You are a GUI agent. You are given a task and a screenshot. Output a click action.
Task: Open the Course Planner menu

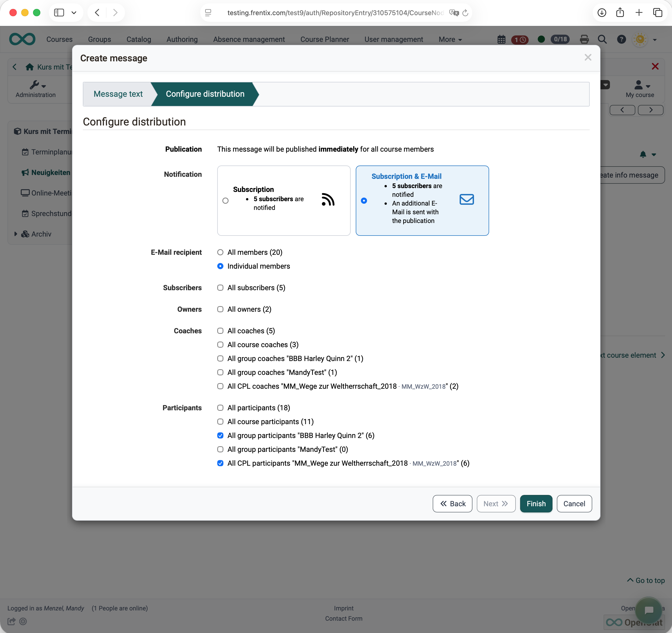click(324, 40)
